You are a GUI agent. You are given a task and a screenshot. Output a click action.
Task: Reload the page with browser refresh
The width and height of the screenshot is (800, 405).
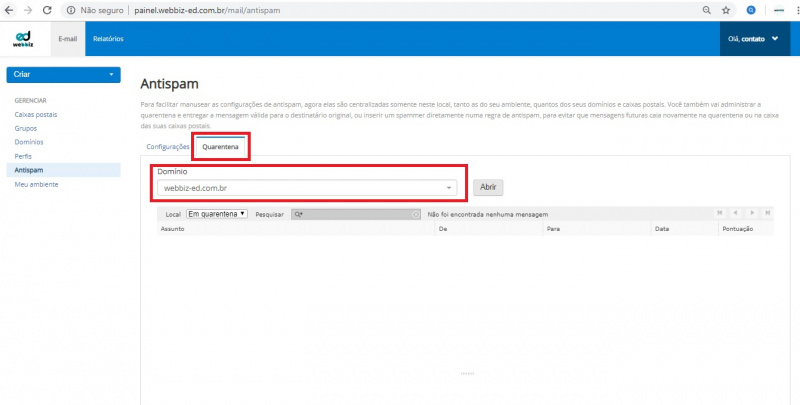point(48,9)
